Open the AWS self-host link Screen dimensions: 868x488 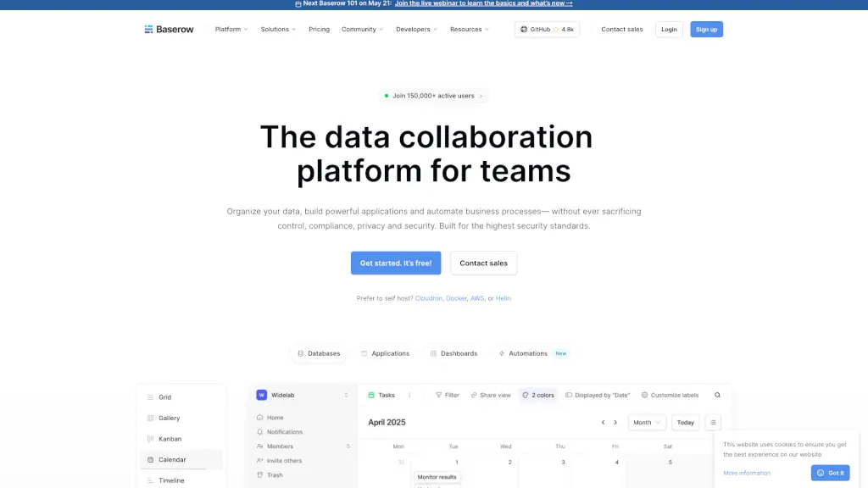click(476, 298)
